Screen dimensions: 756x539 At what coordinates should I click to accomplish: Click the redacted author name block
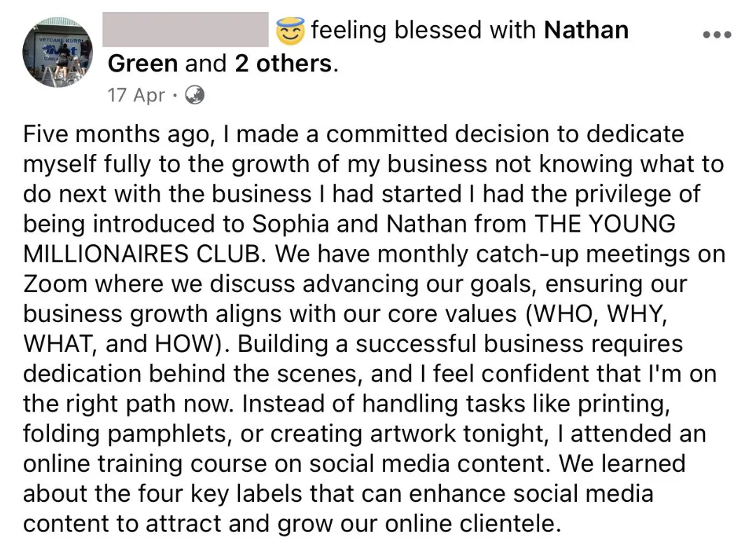click(x=185, y=29)
